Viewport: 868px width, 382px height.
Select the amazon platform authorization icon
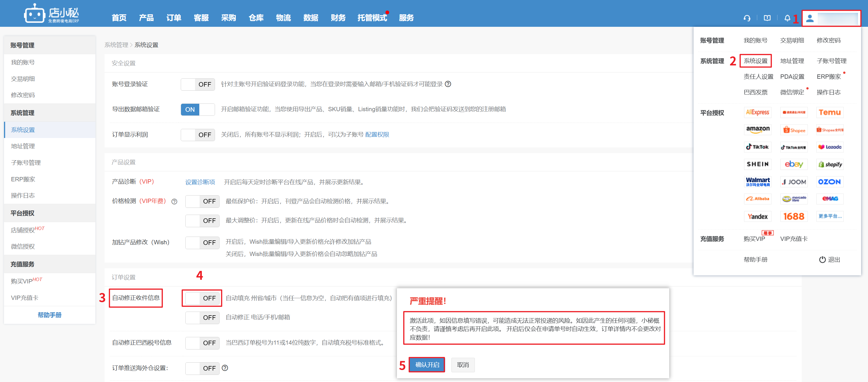pos(758,130)
